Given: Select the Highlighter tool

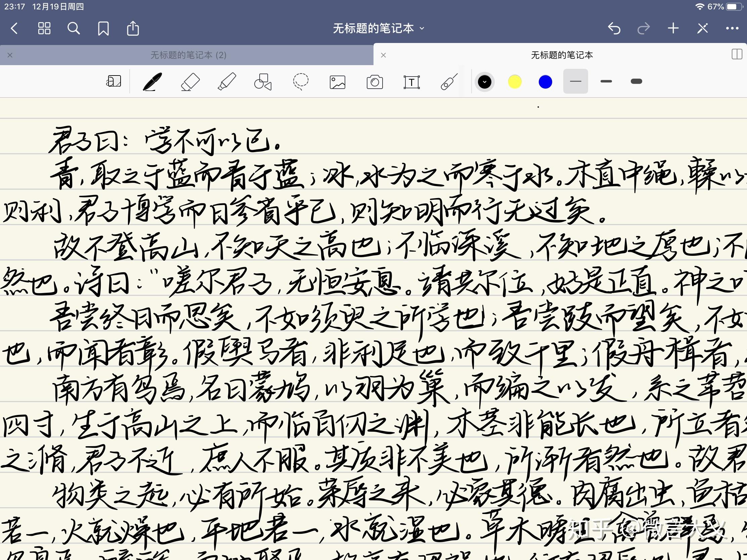Looking at the screenshot, I should pyautogui.click(x=227, y=81).
